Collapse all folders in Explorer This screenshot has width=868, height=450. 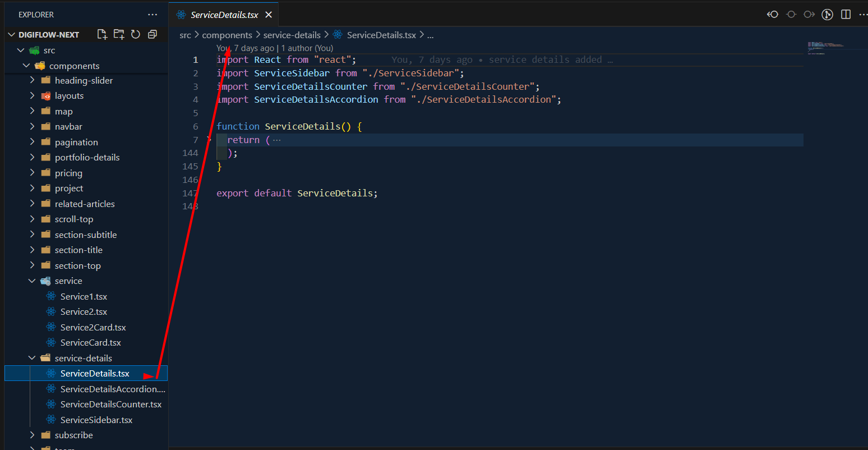(x=152, y=34)
